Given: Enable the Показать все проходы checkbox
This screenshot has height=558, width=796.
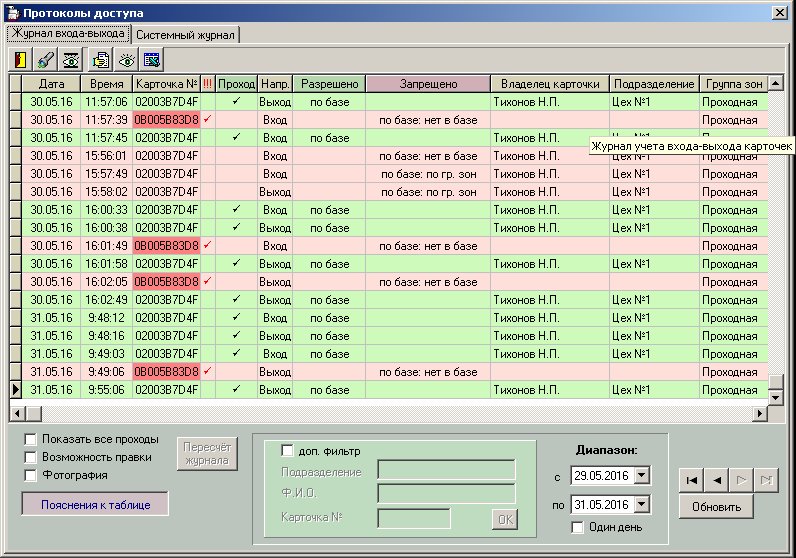Looking at the screenshot, I should click(x=30, y=439).
